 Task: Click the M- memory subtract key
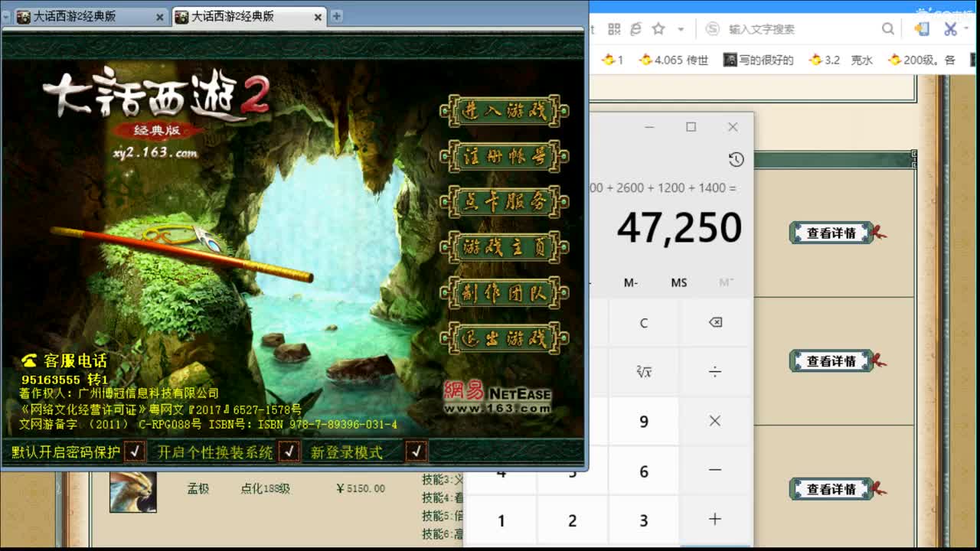[631, 282]
